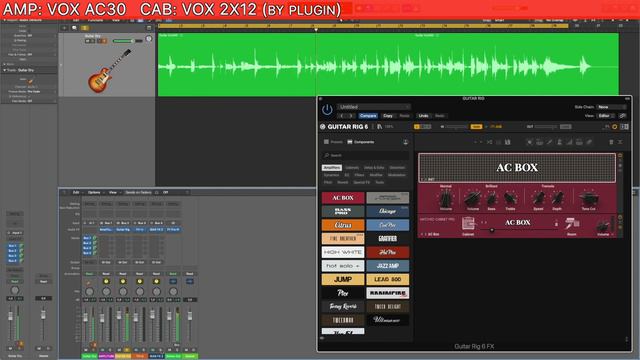640x360 pixels.
Task: Select the Fire Breather amplifier component
Action: coord(343,238)
